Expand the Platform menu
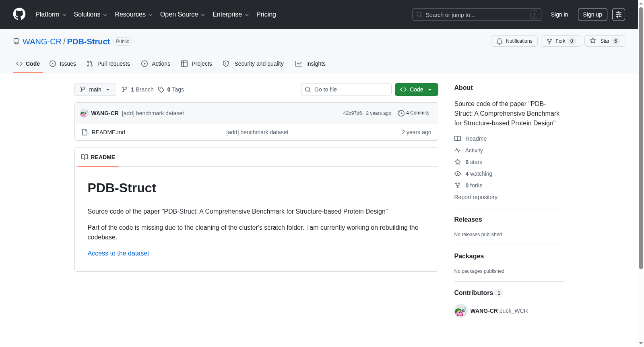 pos(51,15)
